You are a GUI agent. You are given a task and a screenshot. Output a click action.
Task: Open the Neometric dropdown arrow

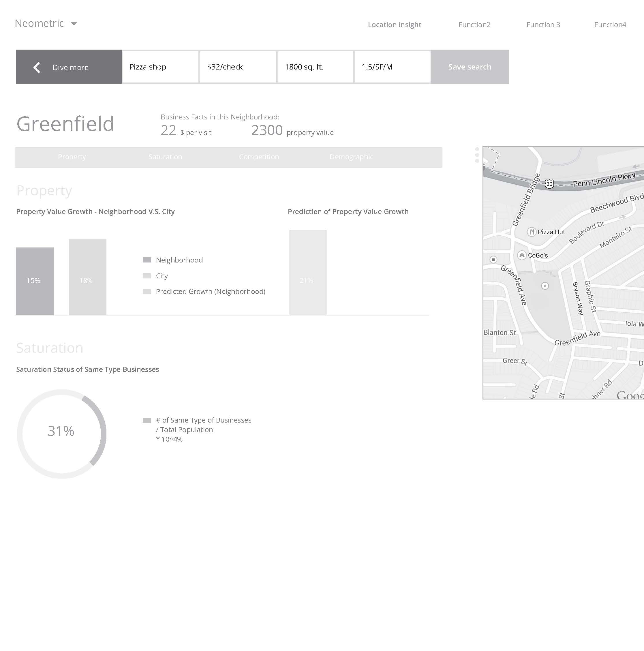pyautogui.click(x=74, y=24)
